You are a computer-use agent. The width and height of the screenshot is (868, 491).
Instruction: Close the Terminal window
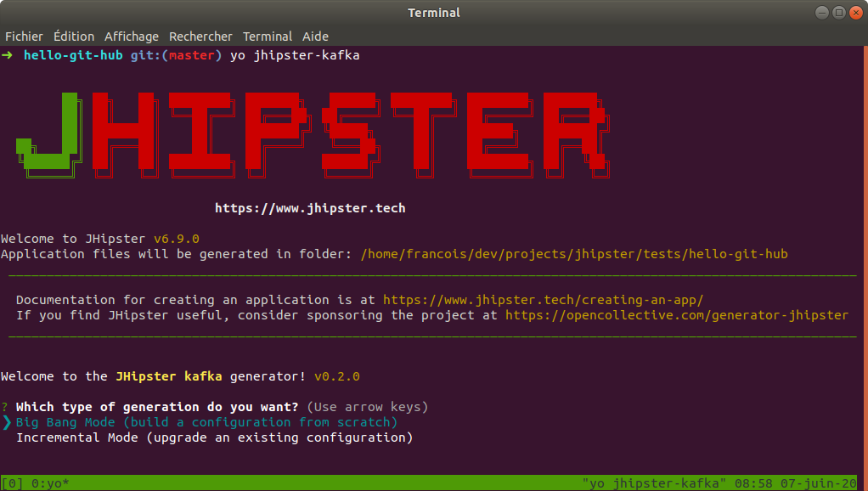pos(856,12)
